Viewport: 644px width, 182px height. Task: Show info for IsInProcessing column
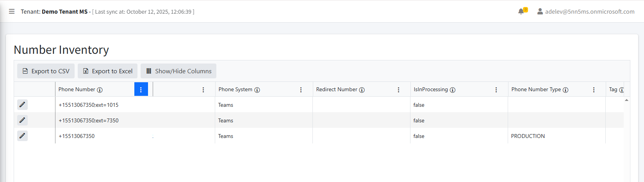coord(453,90)
